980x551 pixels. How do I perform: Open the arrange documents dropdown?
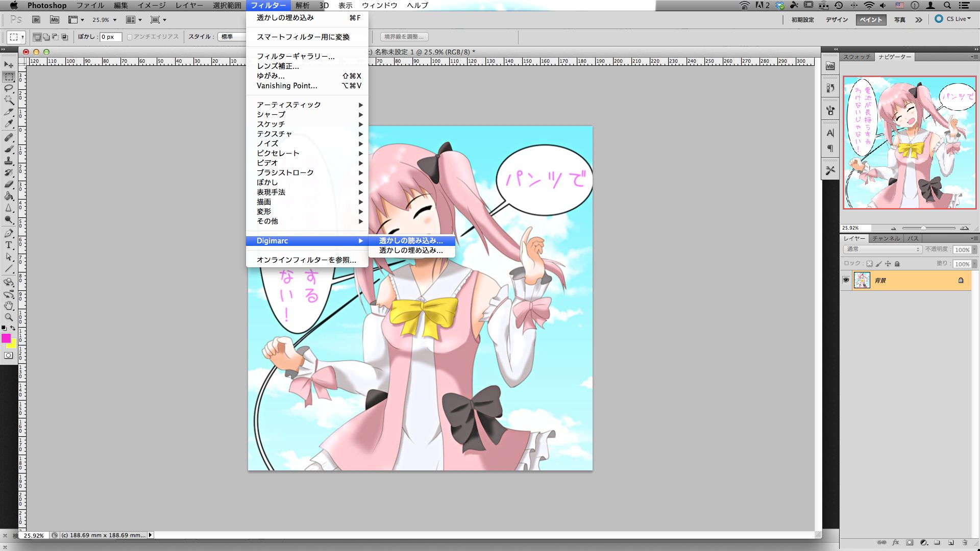point(134,19)
